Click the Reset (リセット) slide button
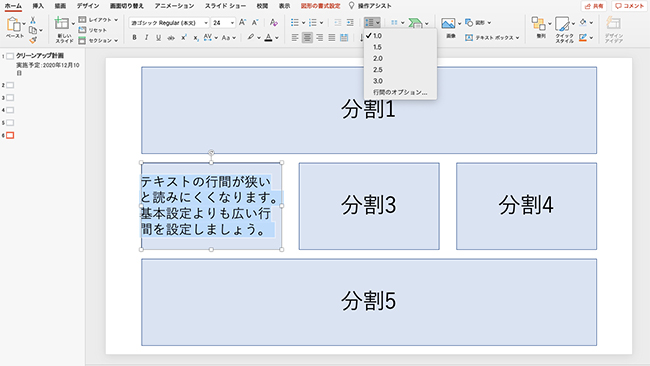This screenshot has width=650, height=366. 93,30
